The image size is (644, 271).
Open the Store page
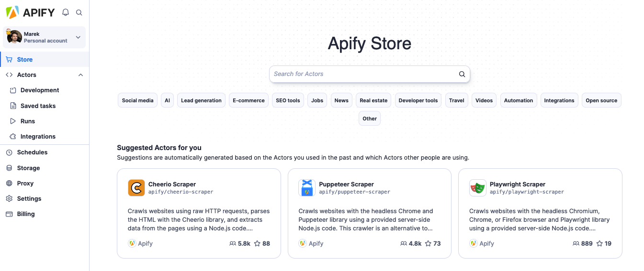(x=45, y=60)
